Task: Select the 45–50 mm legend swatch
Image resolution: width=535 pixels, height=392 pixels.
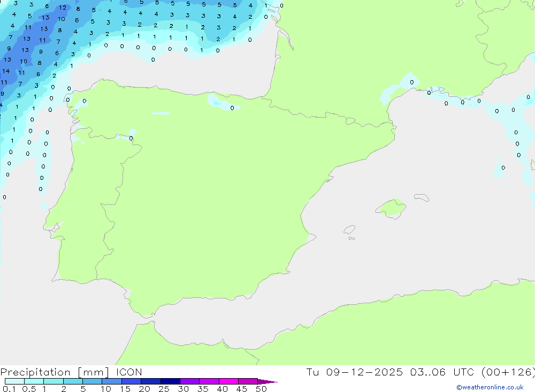Action: click(x=248, y=381)
